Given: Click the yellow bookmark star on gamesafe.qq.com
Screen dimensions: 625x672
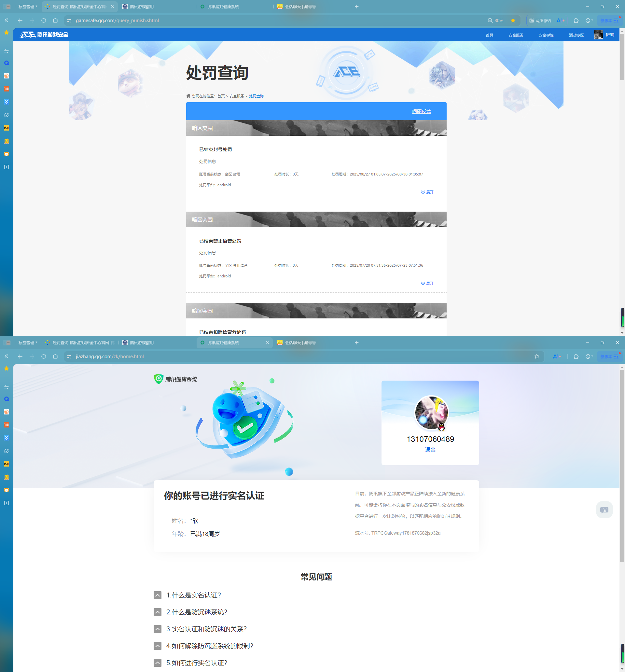Looking at the screenshot, I should 513,21.
